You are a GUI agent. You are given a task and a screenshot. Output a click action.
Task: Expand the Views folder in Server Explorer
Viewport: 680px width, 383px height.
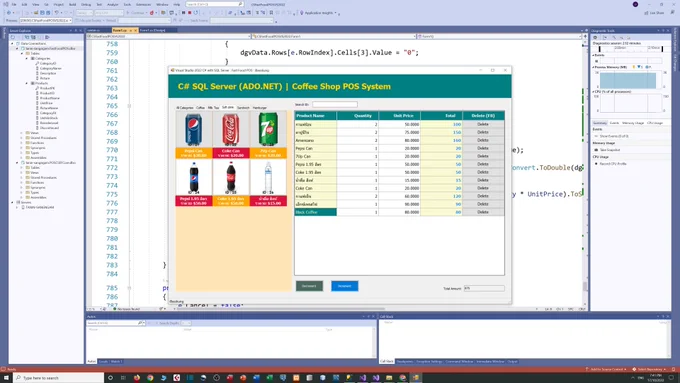click(22, 133)
